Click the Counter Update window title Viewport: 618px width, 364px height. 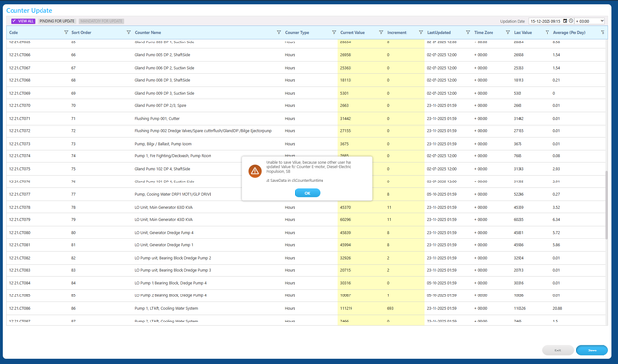(29, 11)
